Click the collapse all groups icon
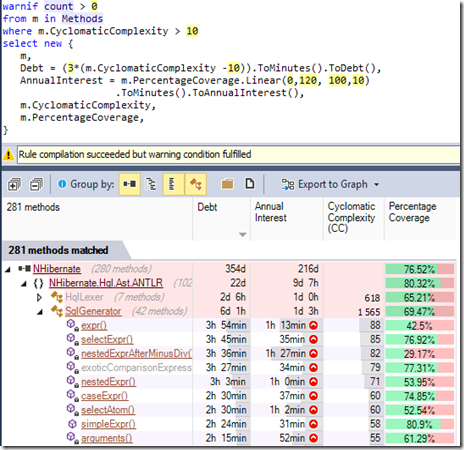The width and height of the screenshot is (464, 450). tap(36, 184)
